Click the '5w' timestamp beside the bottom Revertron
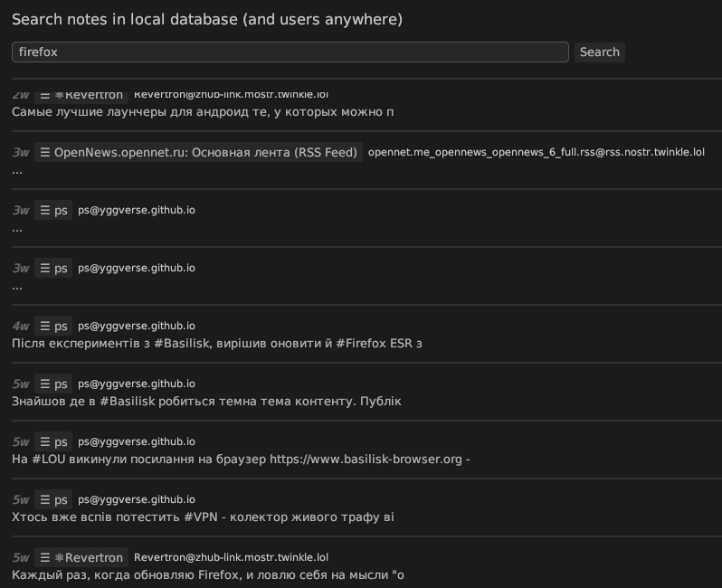Image resolution: width=722 pixels, height=588 pixels. 21,558
